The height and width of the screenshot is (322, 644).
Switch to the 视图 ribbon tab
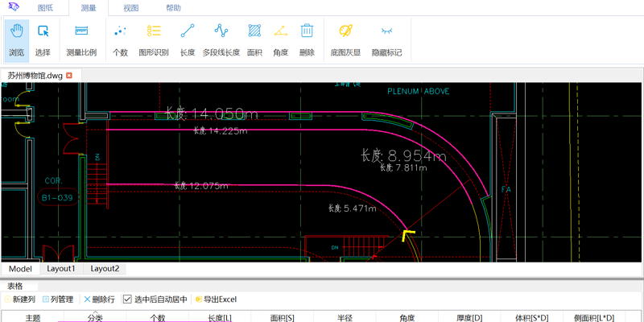[131, 8]
